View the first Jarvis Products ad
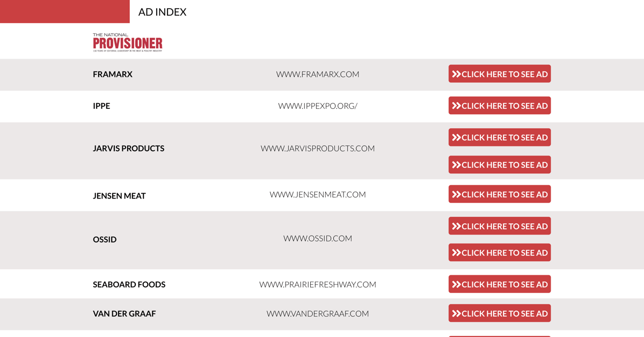 pyautogui.click(x=500, y=137)
